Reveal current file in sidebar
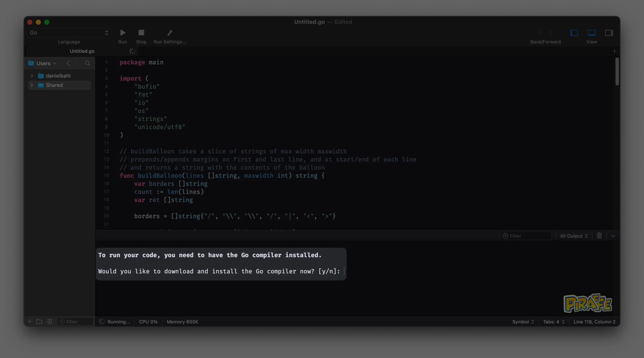 point(49,322)
